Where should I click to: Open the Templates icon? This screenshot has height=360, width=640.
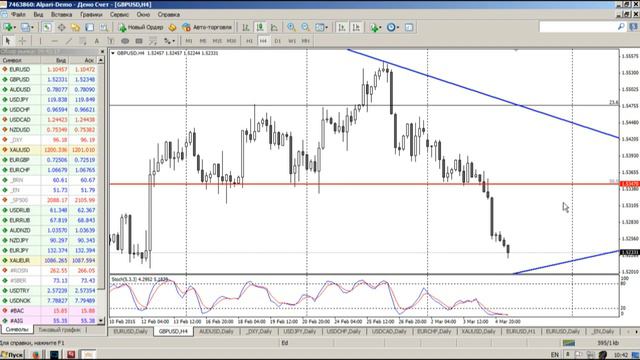coord(409,27)
